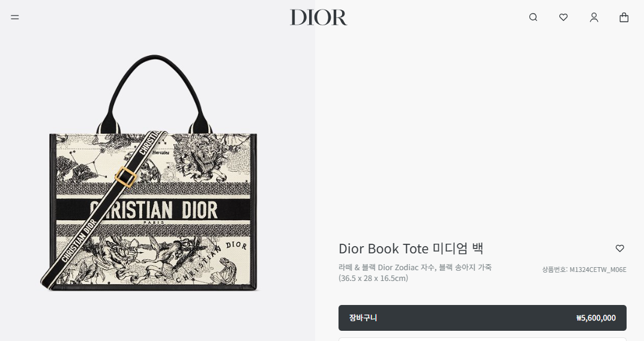Viewport: 644px width, 341px height.
Task: Open the hamburger navigation menu
Action: point(15,17)
